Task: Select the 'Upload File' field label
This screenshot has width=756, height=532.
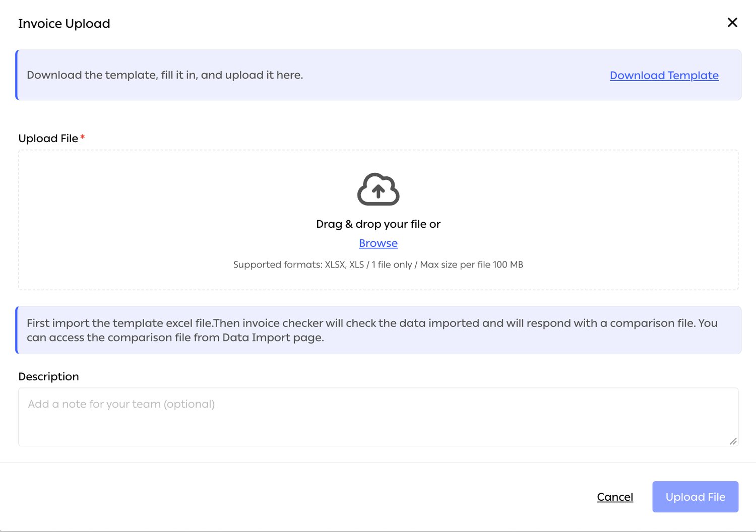Action: click(48, 139)
